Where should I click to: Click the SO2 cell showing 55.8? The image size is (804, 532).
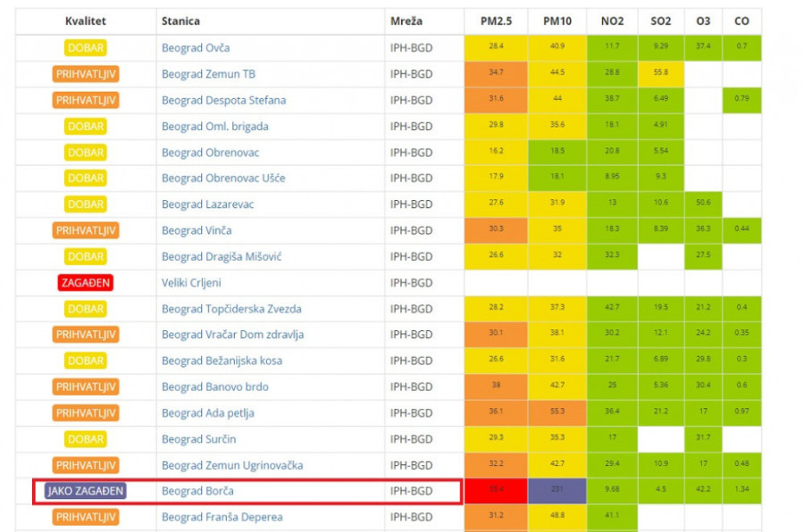pos(661,74)
